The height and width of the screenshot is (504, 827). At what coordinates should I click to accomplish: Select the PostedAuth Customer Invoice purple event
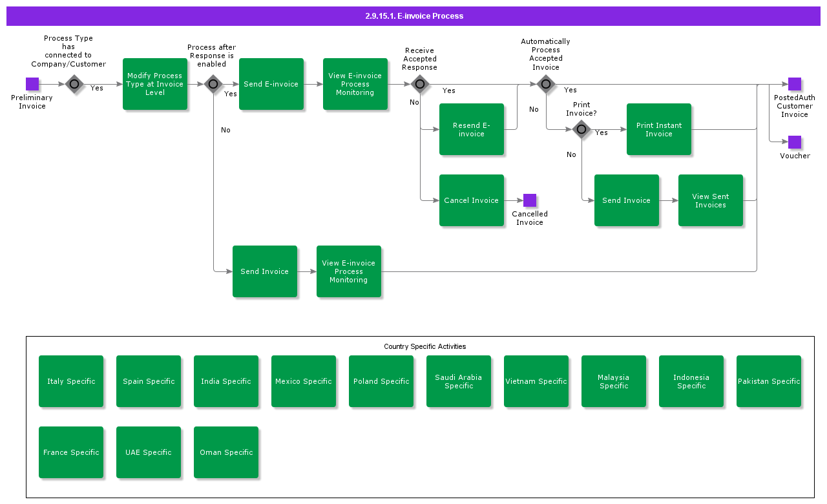click(795, 84)
